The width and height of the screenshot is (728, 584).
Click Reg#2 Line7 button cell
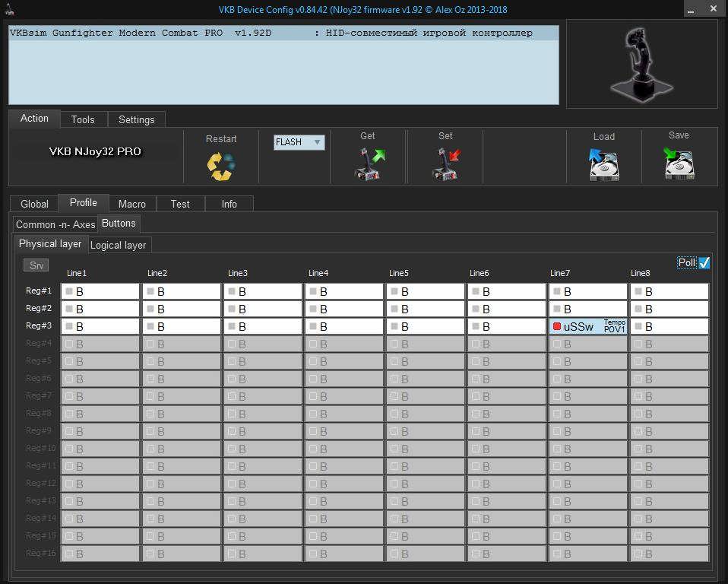click(588, 309)
